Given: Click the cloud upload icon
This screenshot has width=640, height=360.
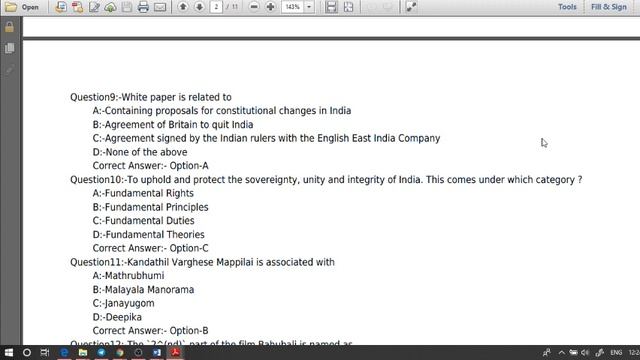Looking at the screenshot, I should tap(110, 7).
